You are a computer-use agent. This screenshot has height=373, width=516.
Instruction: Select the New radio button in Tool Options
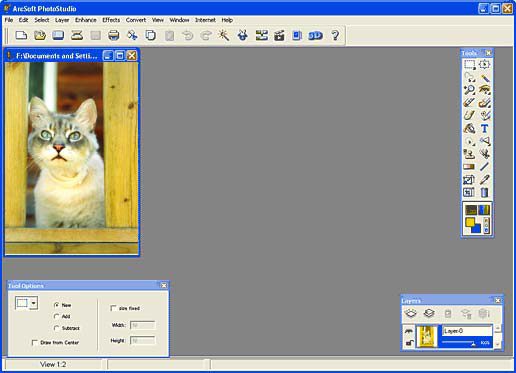56,305
